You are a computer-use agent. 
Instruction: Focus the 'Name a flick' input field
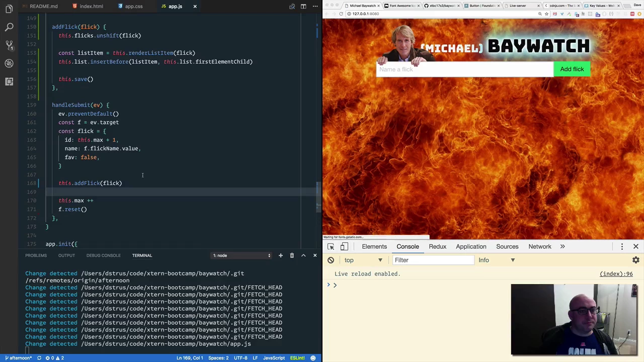[464, 69]
